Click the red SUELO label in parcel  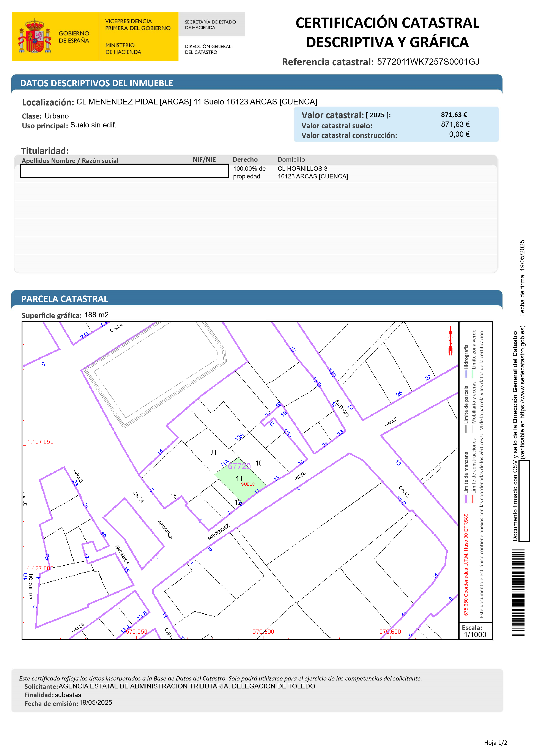point(248,484)
